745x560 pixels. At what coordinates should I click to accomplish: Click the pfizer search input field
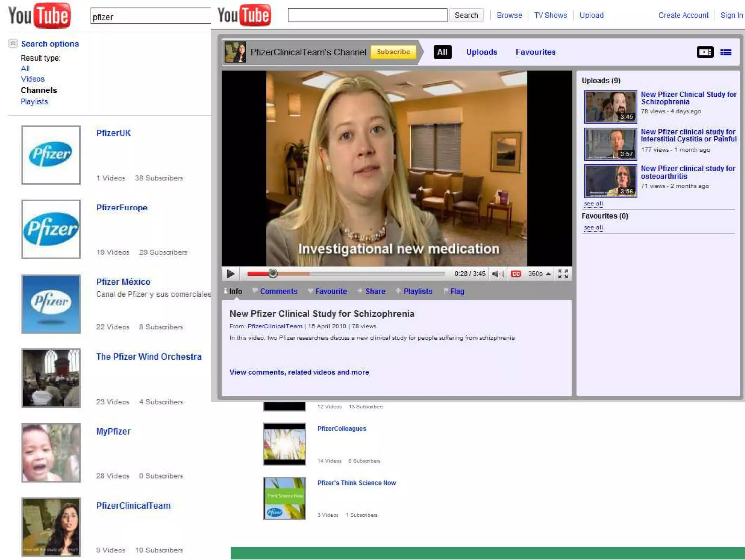(151, 16)
